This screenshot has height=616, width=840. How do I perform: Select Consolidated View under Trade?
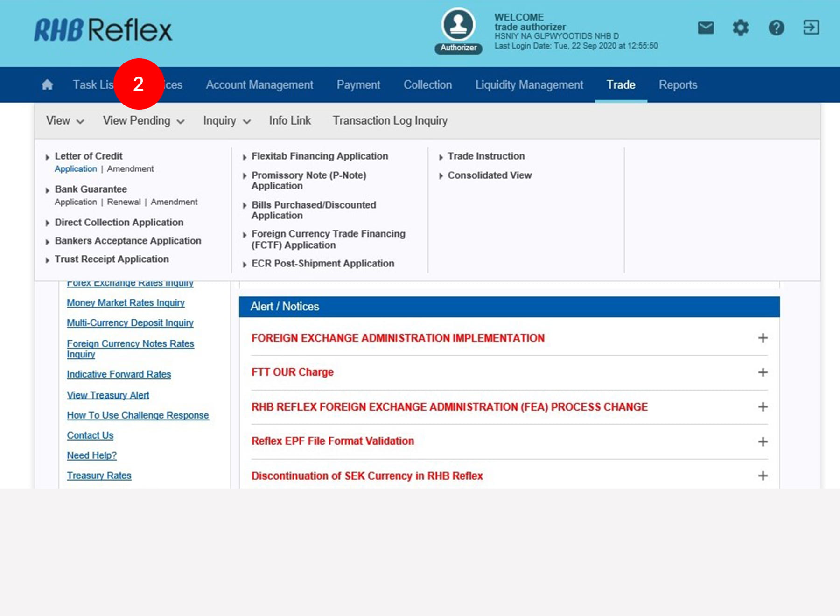pyautogui.click(x=490, y=175)
